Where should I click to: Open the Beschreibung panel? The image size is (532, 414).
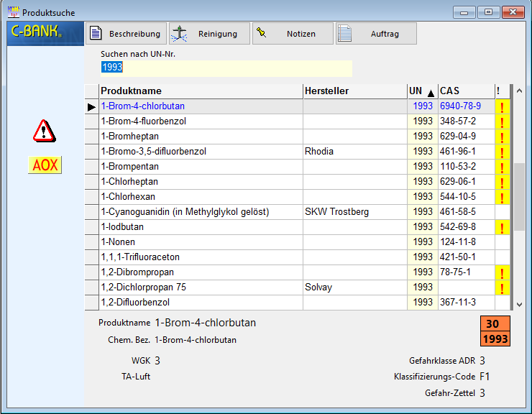(x=127, y=34)
